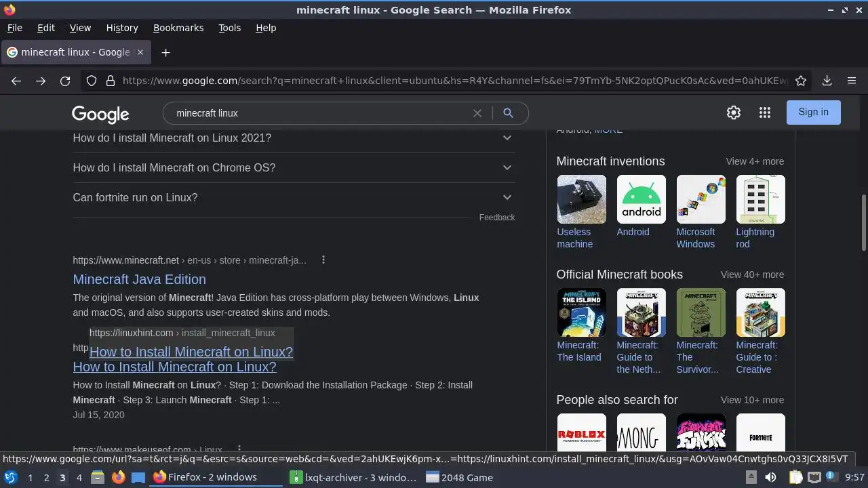Focus the Firefox address bar URL

click(454, 81)
